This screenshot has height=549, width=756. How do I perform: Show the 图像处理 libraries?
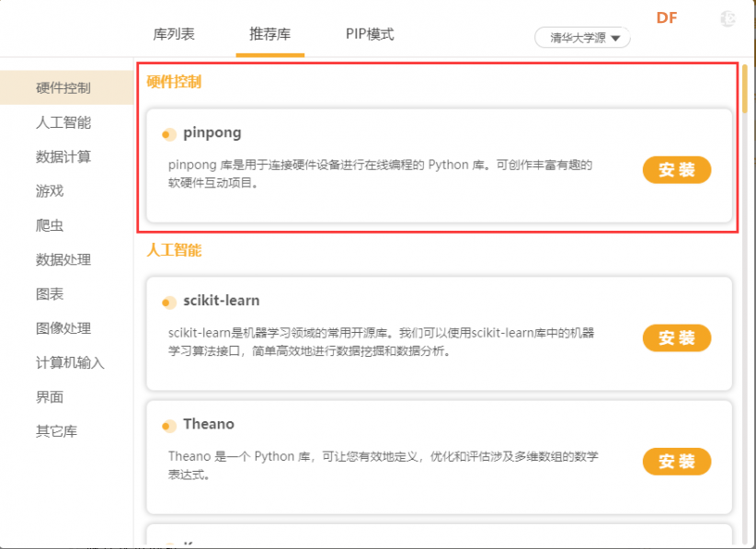tap(63, 328)
